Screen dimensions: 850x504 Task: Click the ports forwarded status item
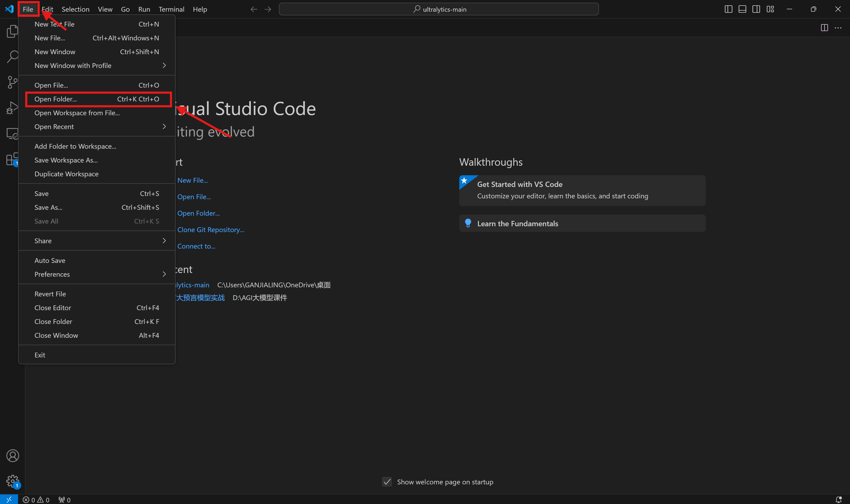(65, 499)
